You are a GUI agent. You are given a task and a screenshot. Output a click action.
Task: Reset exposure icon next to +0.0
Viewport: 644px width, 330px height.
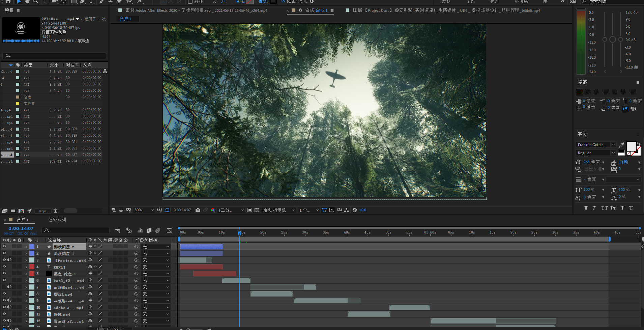click(x=355, y=210)
